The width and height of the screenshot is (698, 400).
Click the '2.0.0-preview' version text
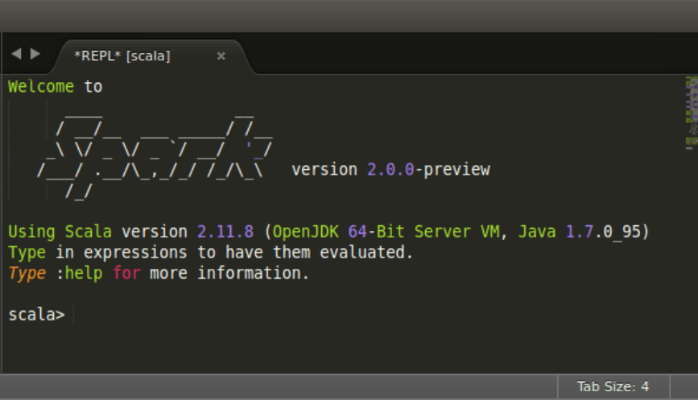428,170
